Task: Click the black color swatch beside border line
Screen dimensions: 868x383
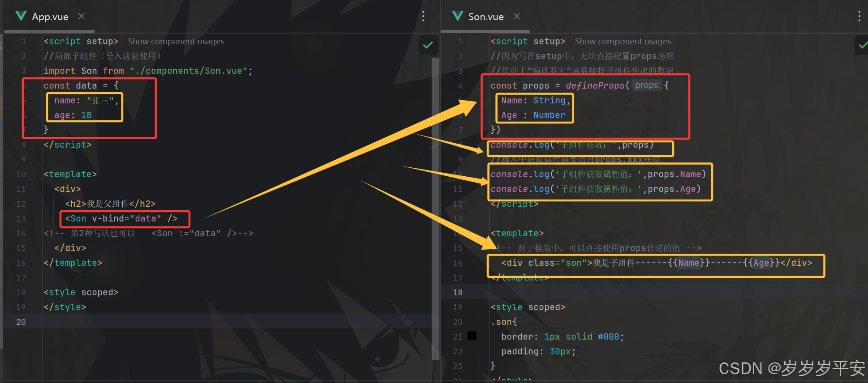Action: [x=472, y=336]
